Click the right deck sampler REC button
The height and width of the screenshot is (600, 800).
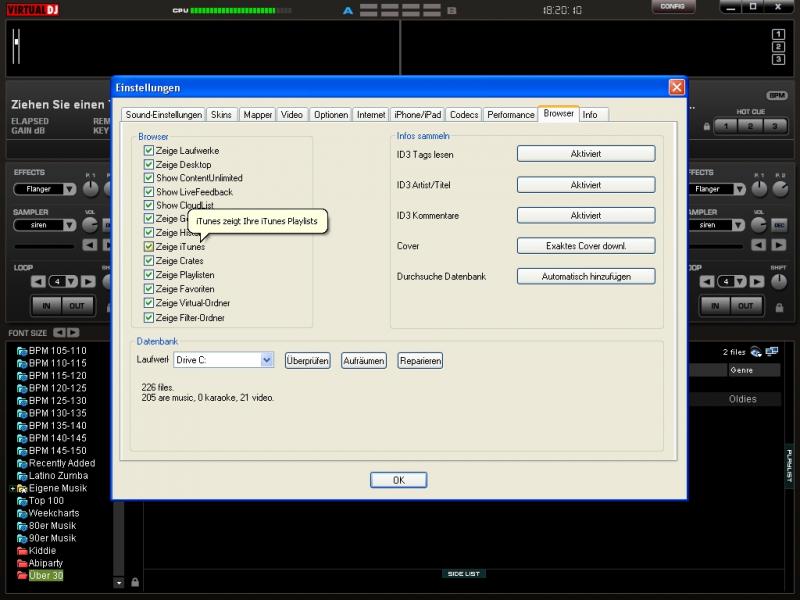coord(779,225)
